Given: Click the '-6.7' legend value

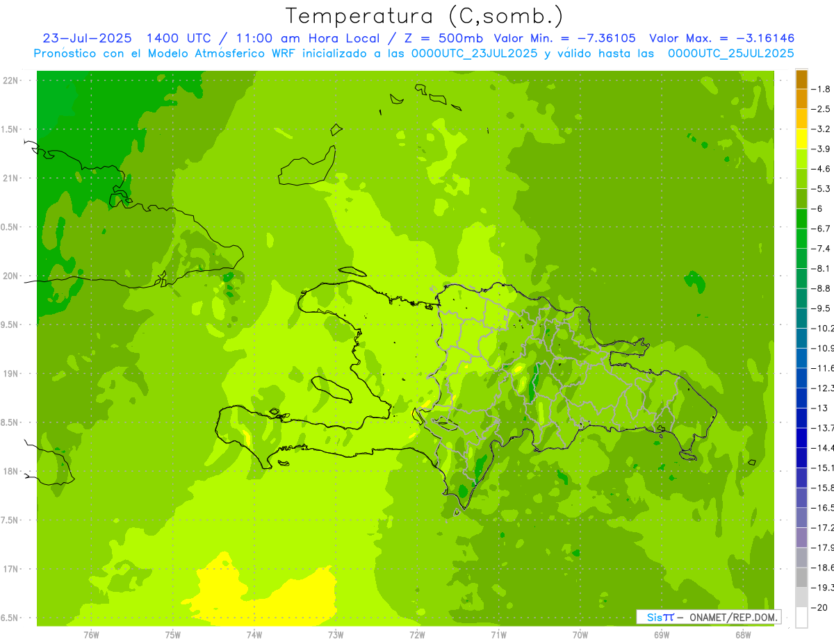Looking at the screenshot, I should [821, 229].
